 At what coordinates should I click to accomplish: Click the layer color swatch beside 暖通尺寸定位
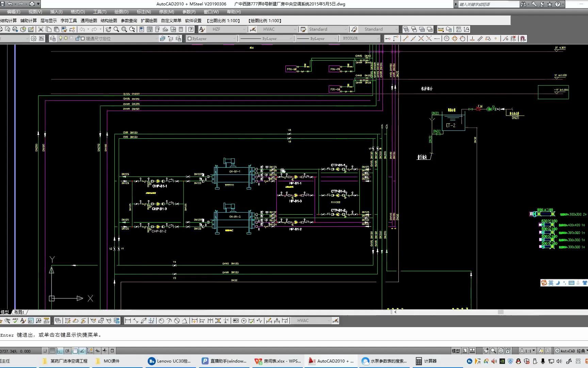pyautogui.click(x=83, y=39)
